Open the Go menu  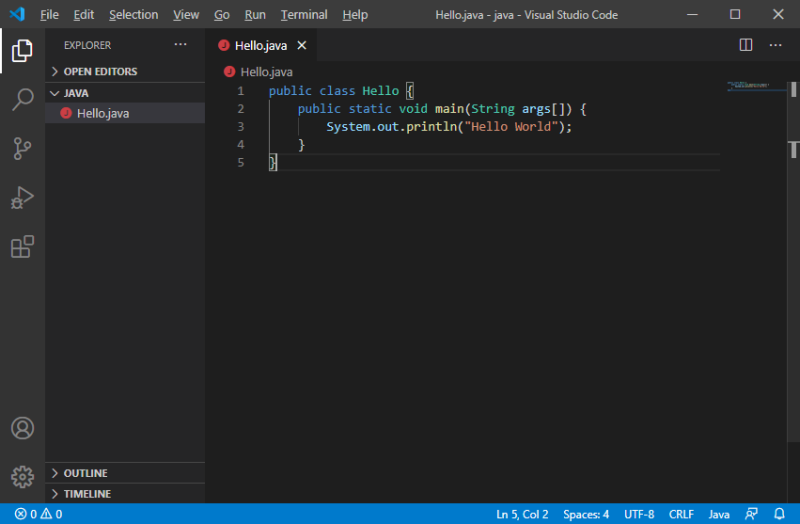click(x=221, y=15)
